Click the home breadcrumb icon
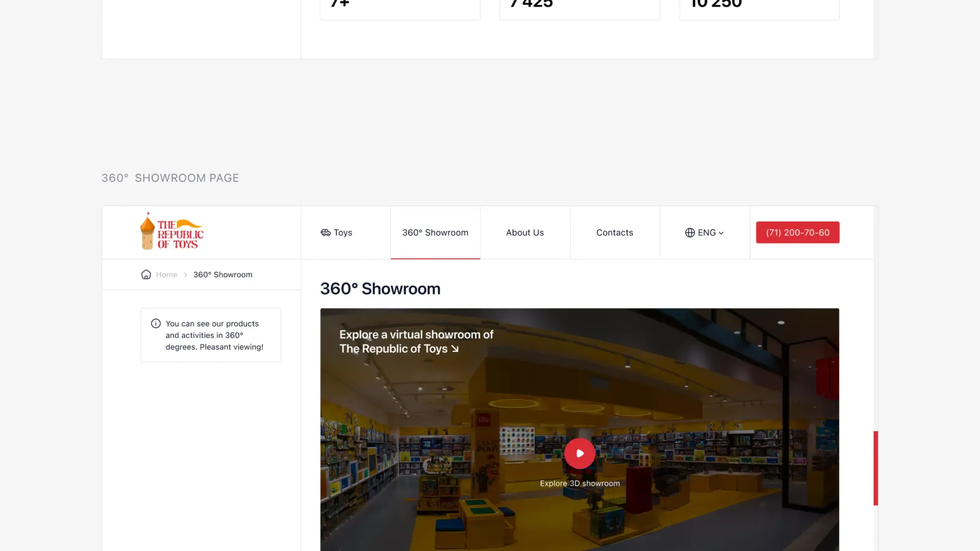The height and width of the screenshot is (551, 980). click(146, 274)
